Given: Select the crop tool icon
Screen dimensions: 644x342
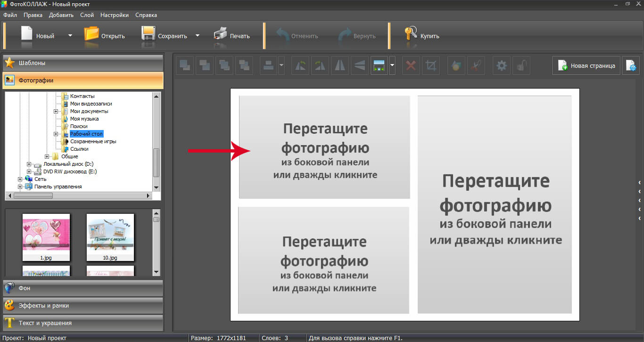Looking at the screenshot, I should (x=430, y=65).
